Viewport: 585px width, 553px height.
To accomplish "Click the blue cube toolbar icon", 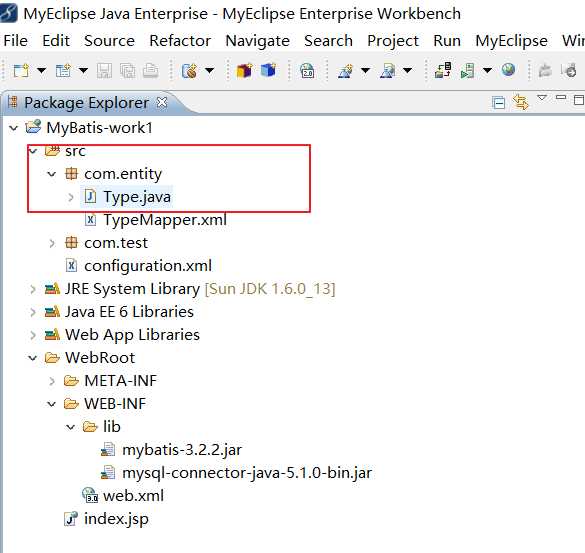I will [x=268, y=70].
